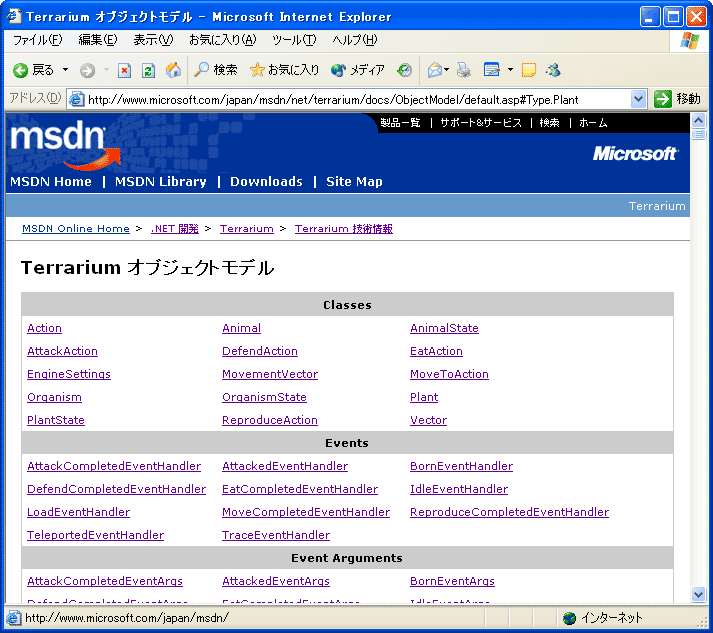Click the History clock icon
The height and width of the screenshot is (633, 713).
(x=404, y=70)
